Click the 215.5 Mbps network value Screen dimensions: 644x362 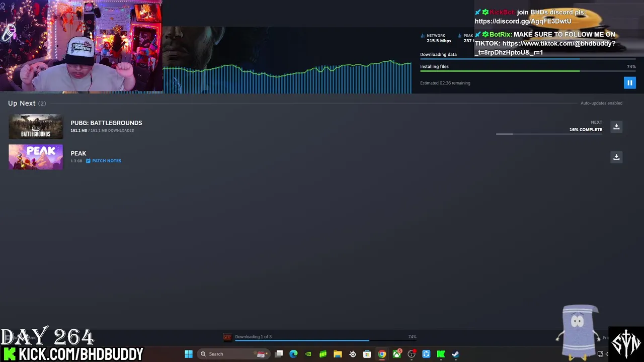[439, 41]
